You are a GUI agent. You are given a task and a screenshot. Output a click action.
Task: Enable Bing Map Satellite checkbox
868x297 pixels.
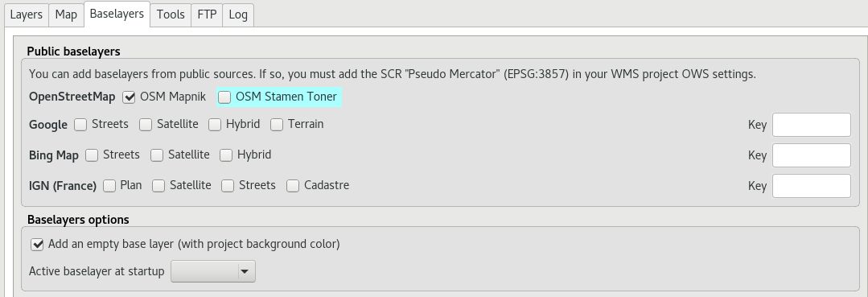pyautogui.click(x=157, y=155)
